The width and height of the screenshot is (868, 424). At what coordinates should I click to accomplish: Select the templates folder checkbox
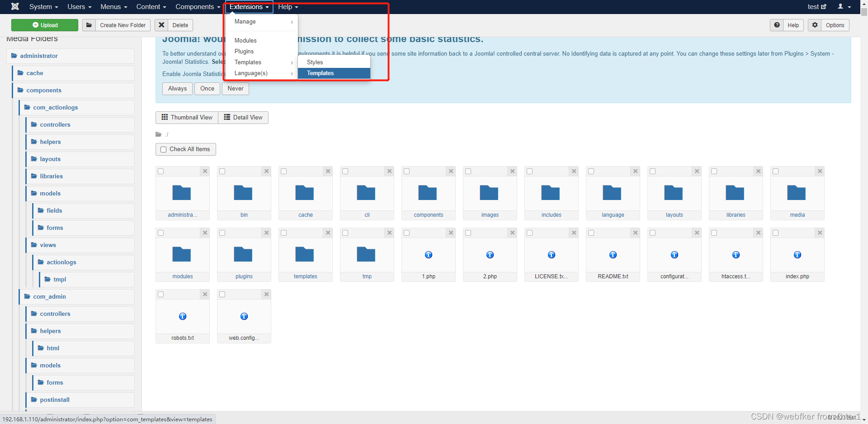point(283,233)
